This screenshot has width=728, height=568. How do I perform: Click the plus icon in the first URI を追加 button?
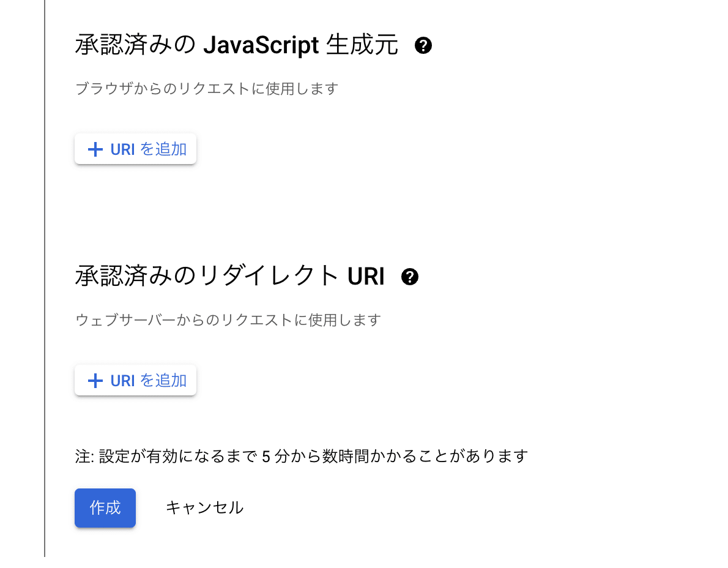click(95, 149)
